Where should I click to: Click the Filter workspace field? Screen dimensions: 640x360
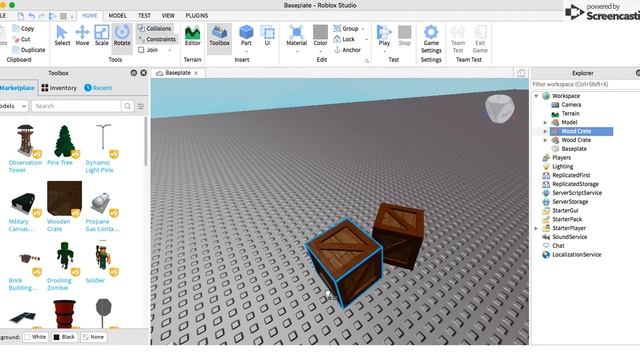[585, 84]
